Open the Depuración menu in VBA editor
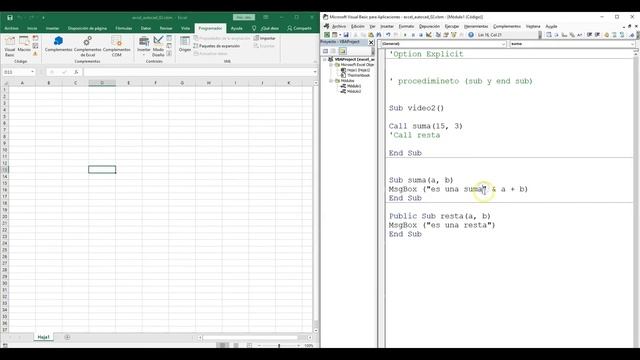Image resolution: width=640 pixels, height=360 pixels. click(x=429, y=26)
